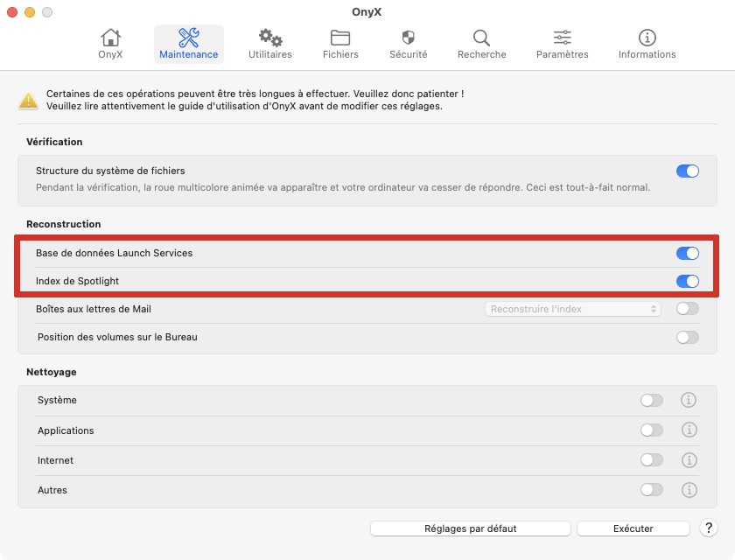Viewport: 735px width, 560px height.
Task: Click the Applications row label
Action: [66, 430]
